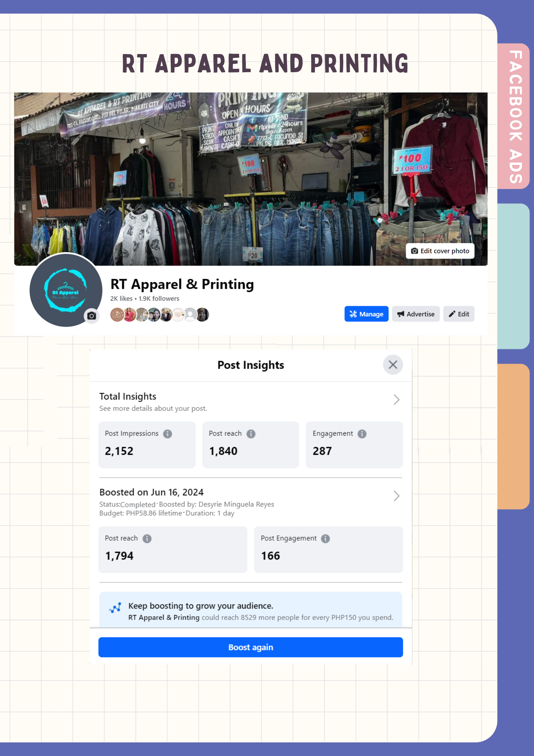Open the cover photo image
This screenshot has height=756, width=534.
tap(251, 179)
